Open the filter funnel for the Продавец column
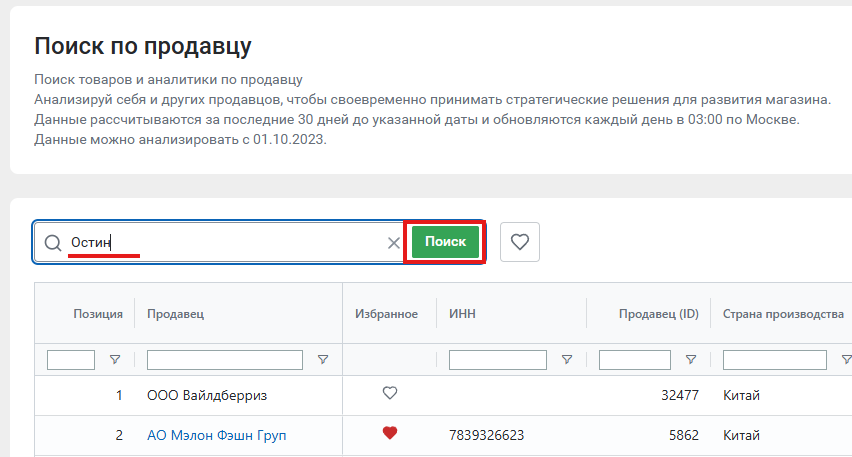The width and height of the screenshot is (852, 457). 322,360
